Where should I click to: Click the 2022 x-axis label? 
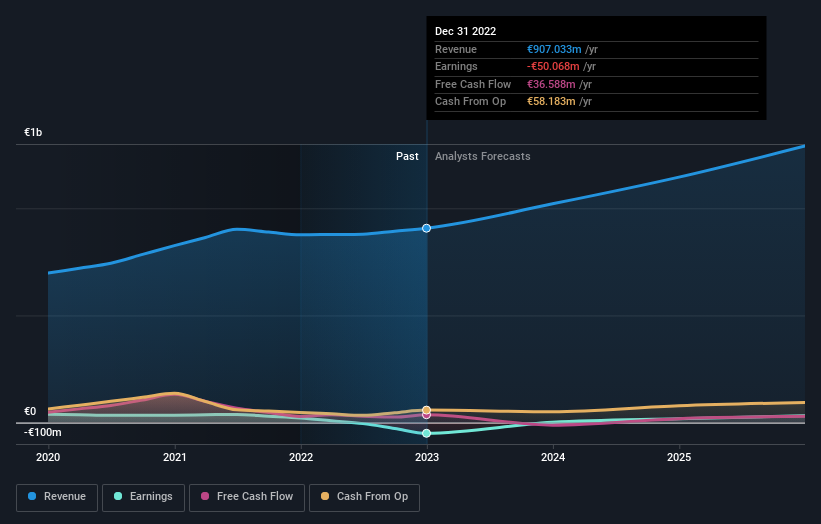coord(301,458)
